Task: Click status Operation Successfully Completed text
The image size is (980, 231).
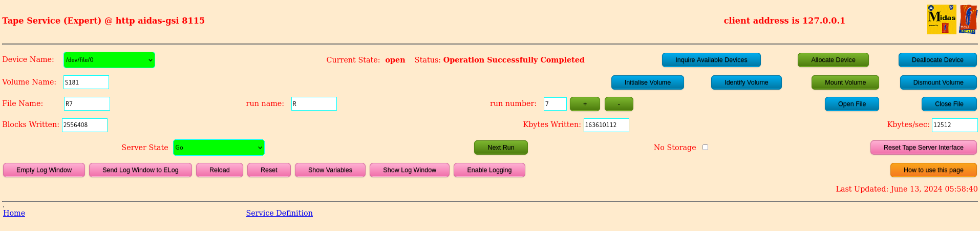Action: (514, 60)
